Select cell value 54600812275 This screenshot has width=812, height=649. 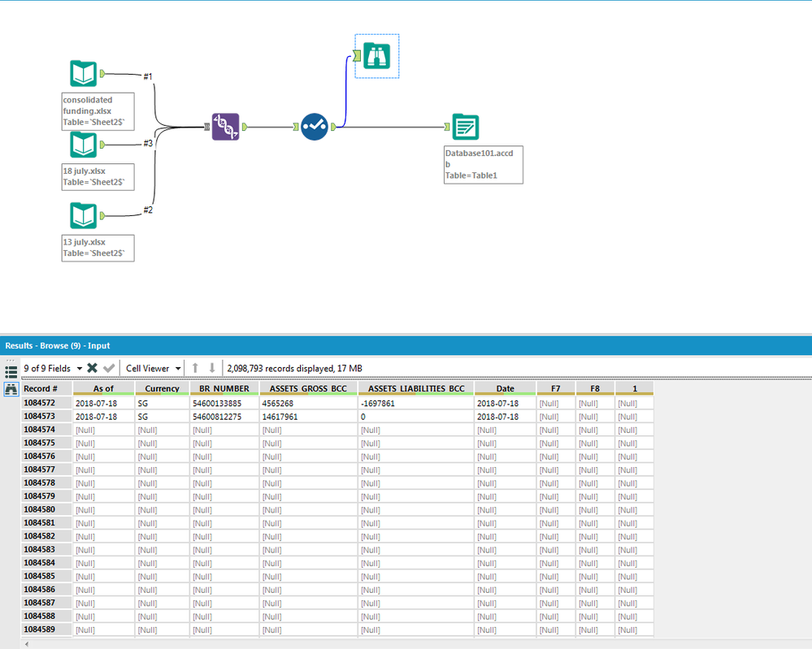coord(224,417)
